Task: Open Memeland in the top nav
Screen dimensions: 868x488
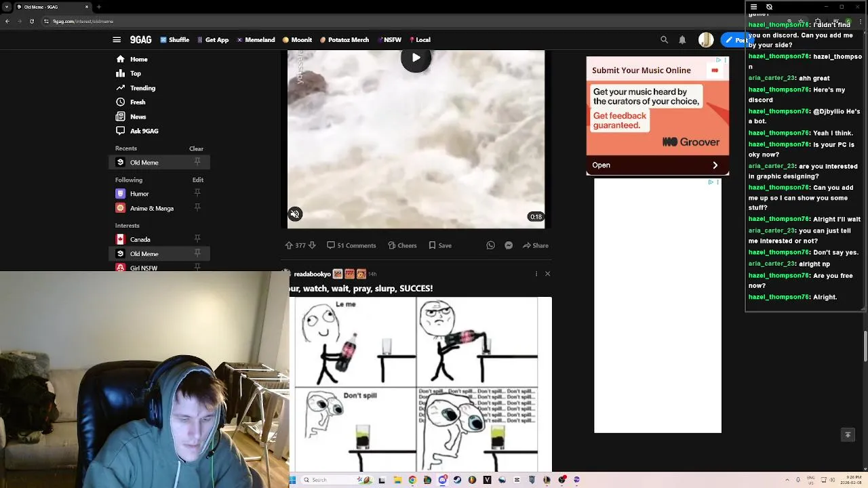Action: (x=256, y=40)
